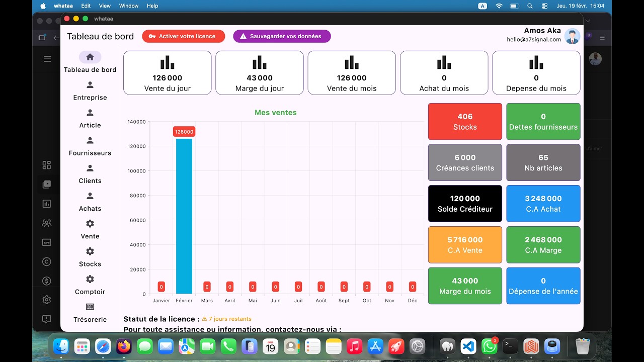Open Tableau de bord home icon
644x362 pixels.
(90, 57)
